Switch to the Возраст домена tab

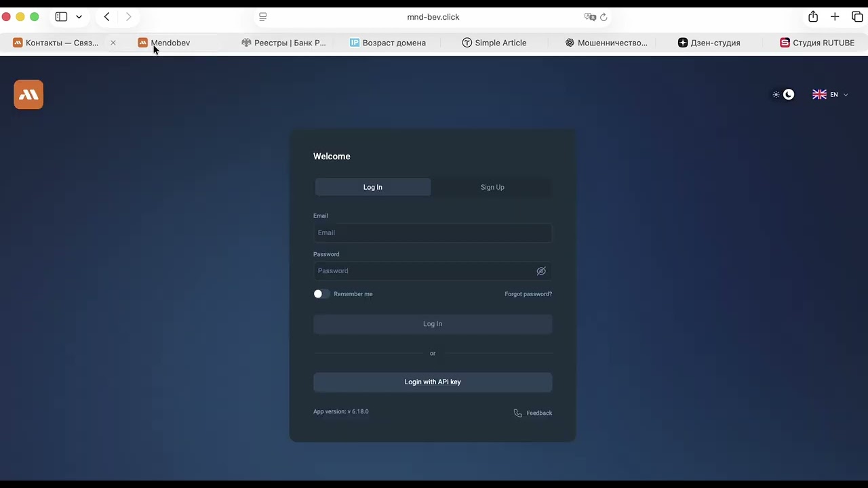[388, 43]
